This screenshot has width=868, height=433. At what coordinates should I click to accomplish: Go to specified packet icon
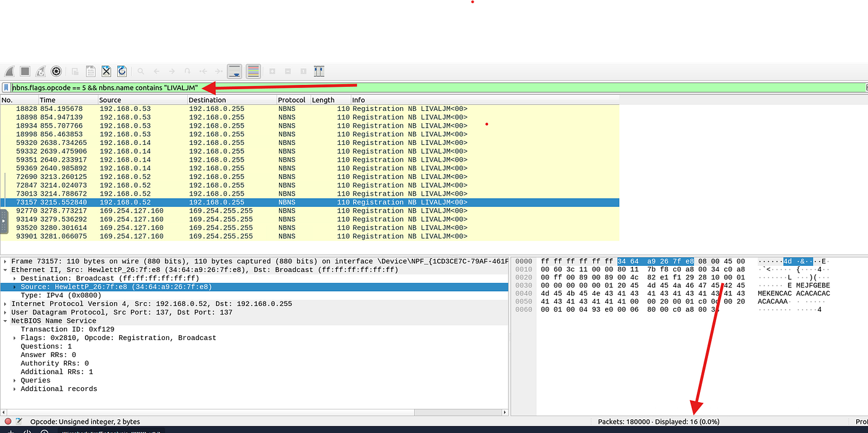click(187, 71)
